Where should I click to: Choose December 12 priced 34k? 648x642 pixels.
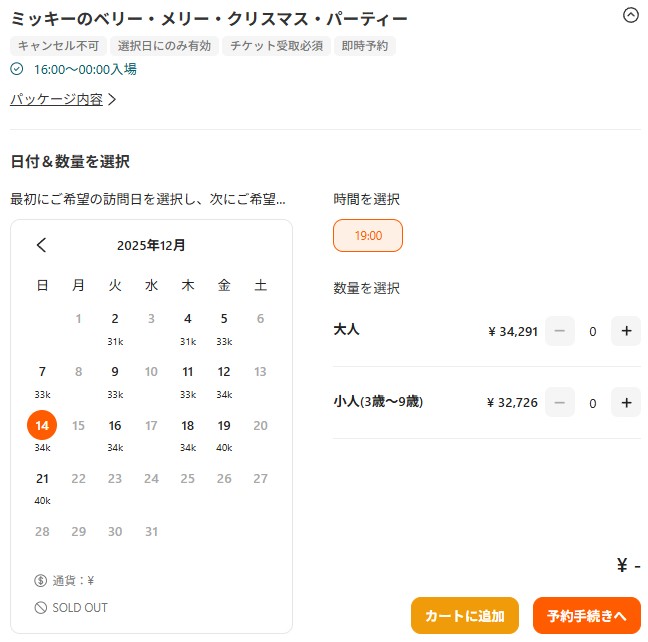[224, 380]
